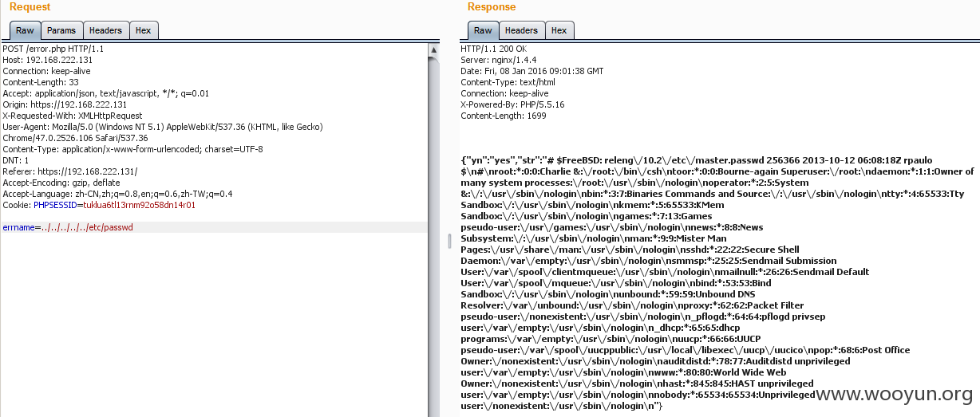Click the request scrollbar up arrow
The width and height of the screenshot is (980, 417).
coord(434,49)
